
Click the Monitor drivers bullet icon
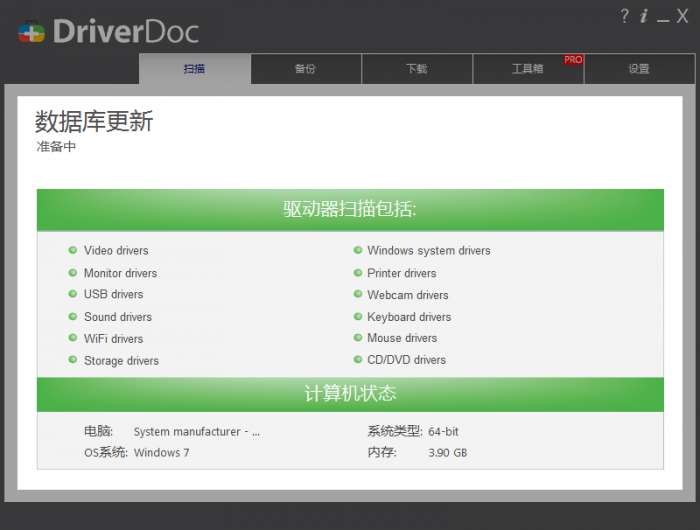72,272
